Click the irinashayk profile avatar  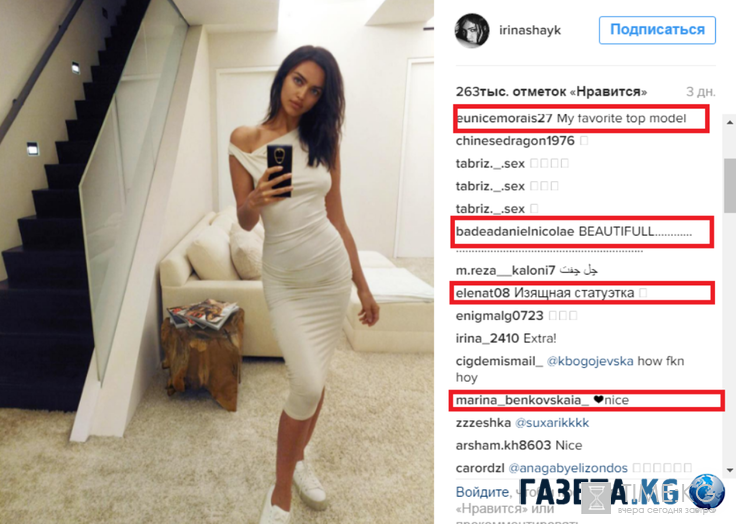(472, 31)
